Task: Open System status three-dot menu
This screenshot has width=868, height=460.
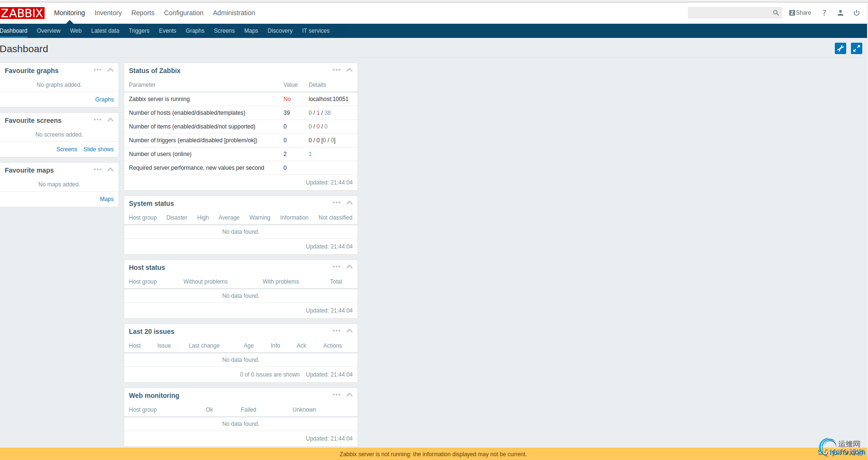Action: tap(337, 203)
